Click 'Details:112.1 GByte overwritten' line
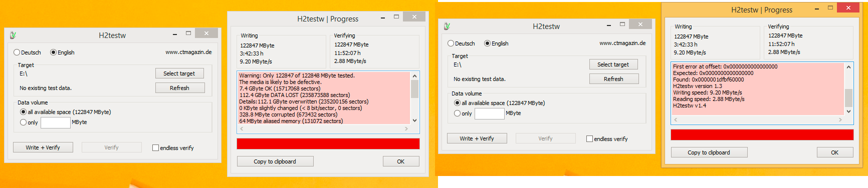This screenshot has height=188, width=868. tap(304, 101)
